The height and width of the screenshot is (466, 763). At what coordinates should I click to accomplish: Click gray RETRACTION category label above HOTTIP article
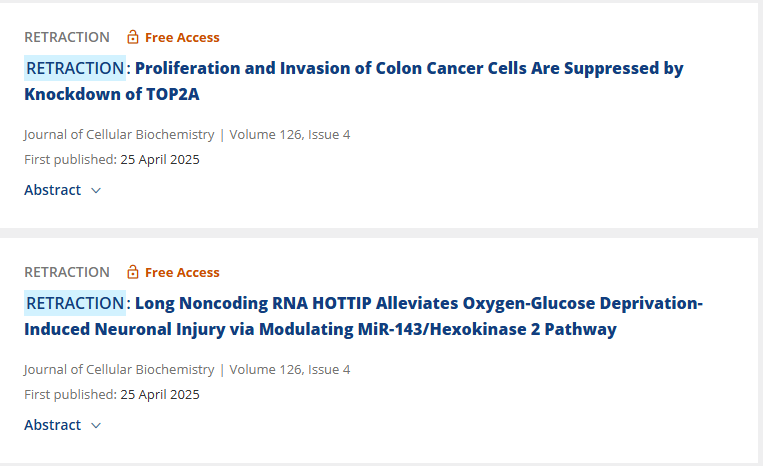tap(67, 272)
